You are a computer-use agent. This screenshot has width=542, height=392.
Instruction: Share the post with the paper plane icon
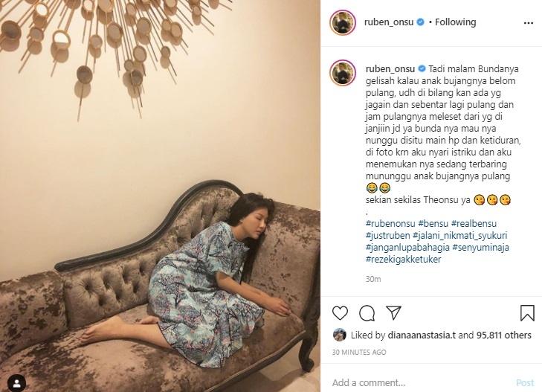(x=394, y=312)
